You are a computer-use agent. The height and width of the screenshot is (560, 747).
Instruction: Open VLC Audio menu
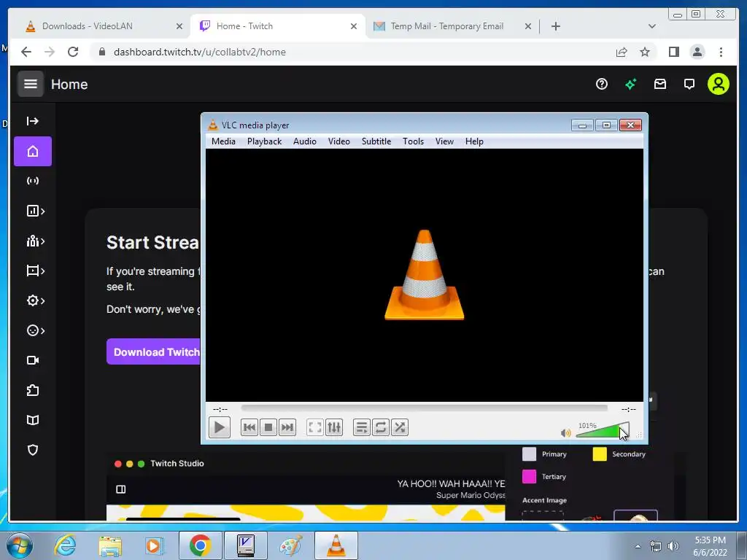click(305, 141)
